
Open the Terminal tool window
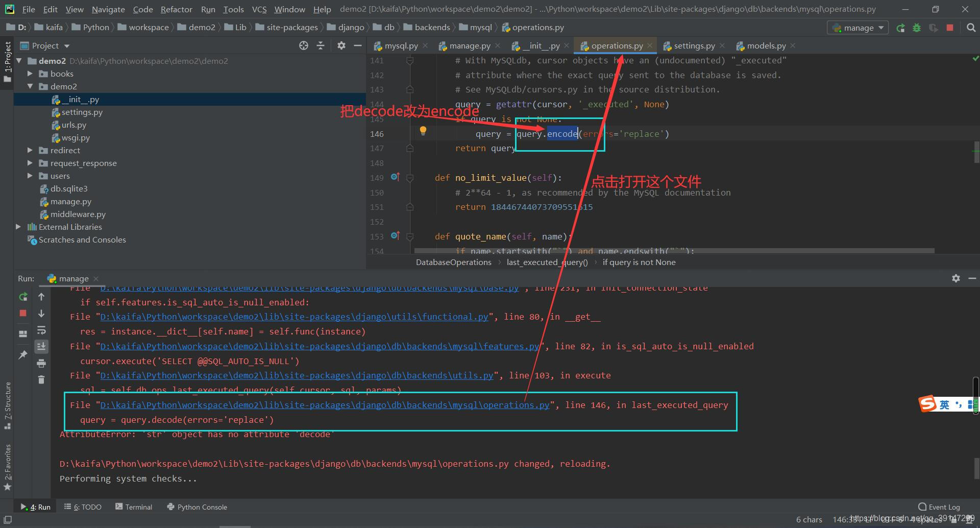point(134,507)
